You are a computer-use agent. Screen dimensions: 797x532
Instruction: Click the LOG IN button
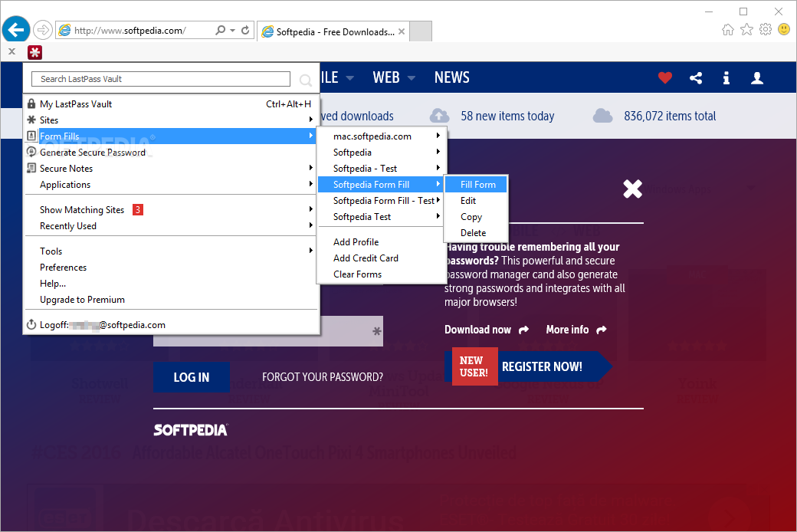[192, 377]
